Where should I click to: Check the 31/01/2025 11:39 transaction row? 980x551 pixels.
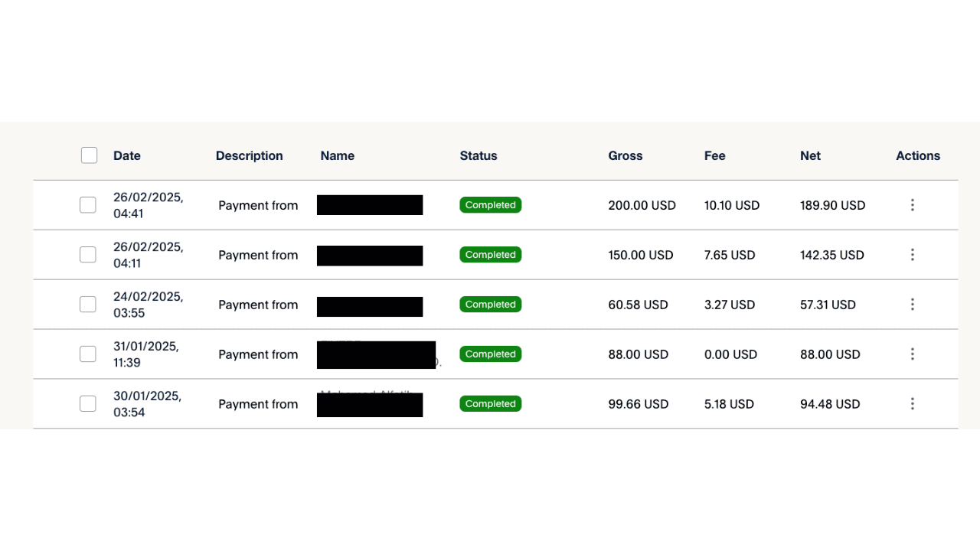(88, 354)
